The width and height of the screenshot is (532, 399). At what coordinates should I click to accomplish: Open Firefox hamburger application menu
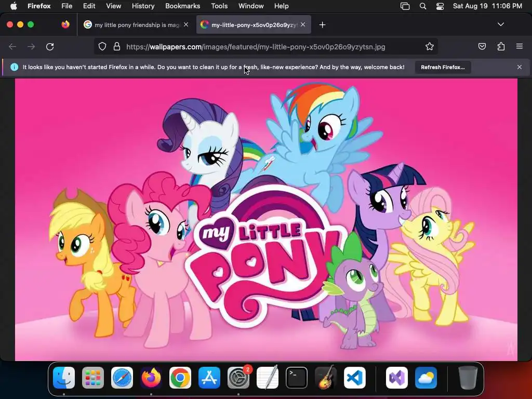(520, 46)
